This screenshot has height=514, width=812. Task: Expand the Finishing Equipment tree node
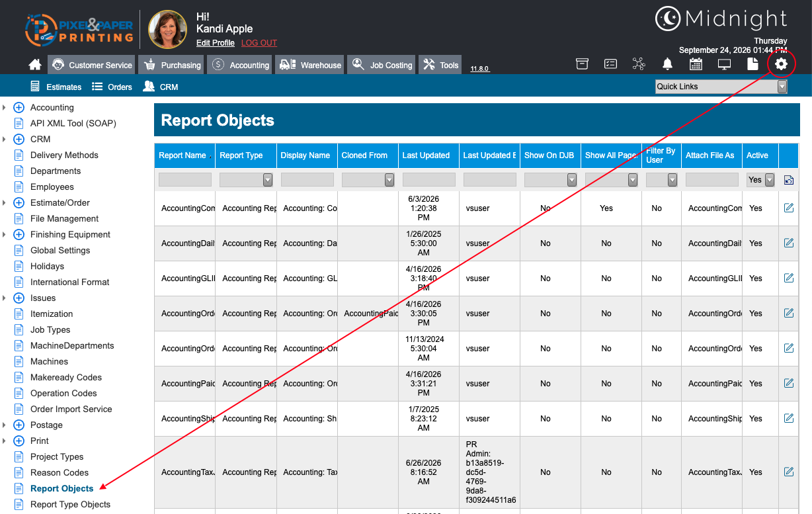(x=19, y=234)
